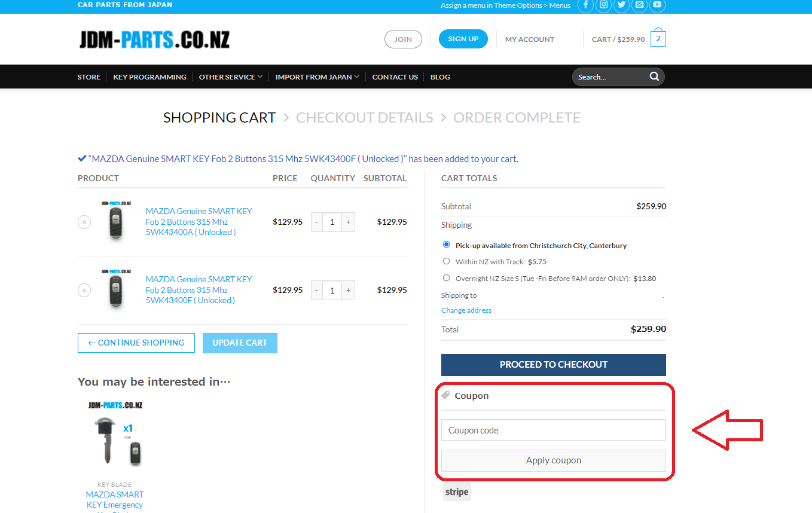The image size is (812, 513).
Task: Click the Change address link
Action: (x=466, y=310)
